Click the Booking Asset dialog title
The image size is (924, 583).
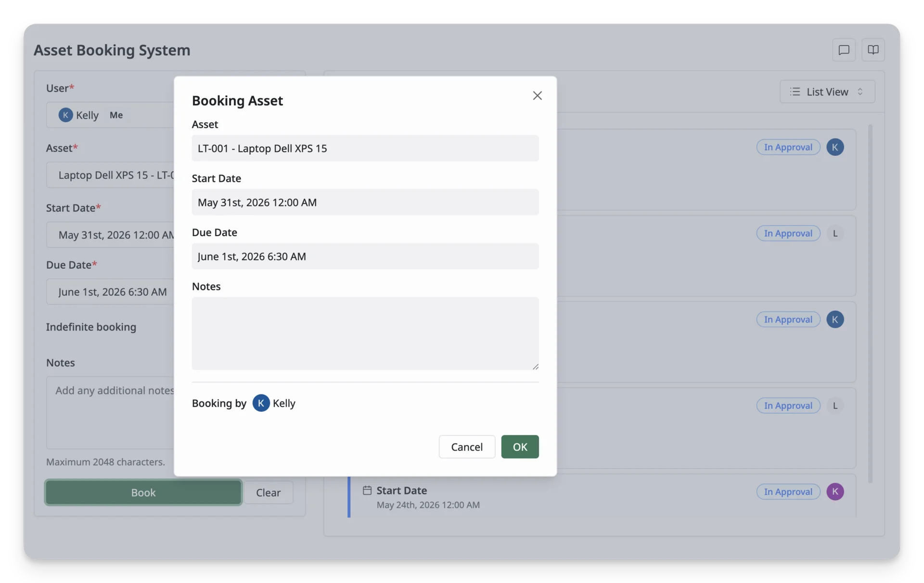(x=237, y=100)
